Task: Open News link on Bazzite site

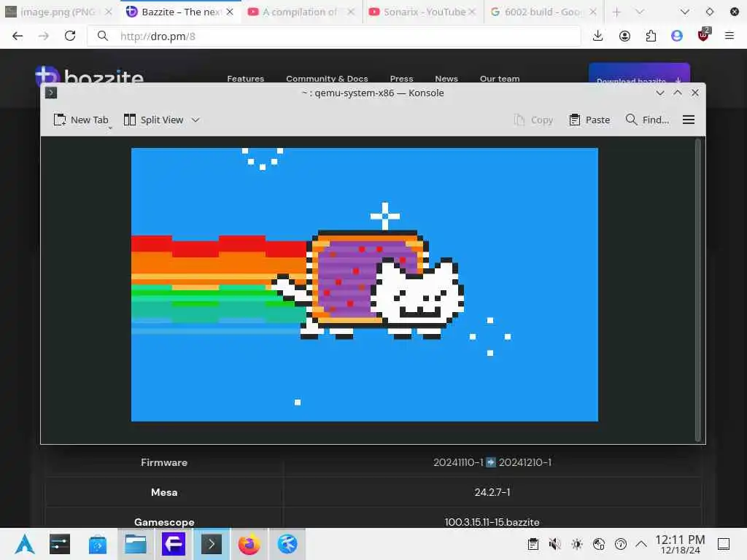Action: [446, 79]
